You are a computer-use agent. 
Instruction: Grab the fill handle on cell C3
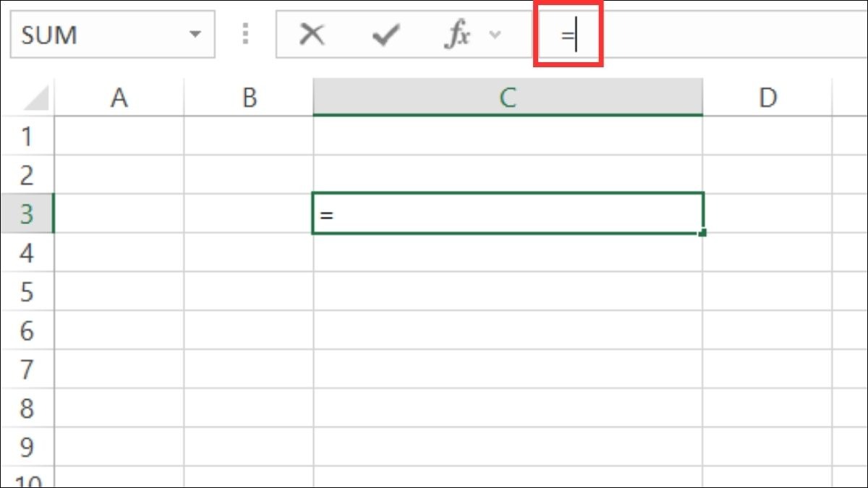tap(703, 233)
